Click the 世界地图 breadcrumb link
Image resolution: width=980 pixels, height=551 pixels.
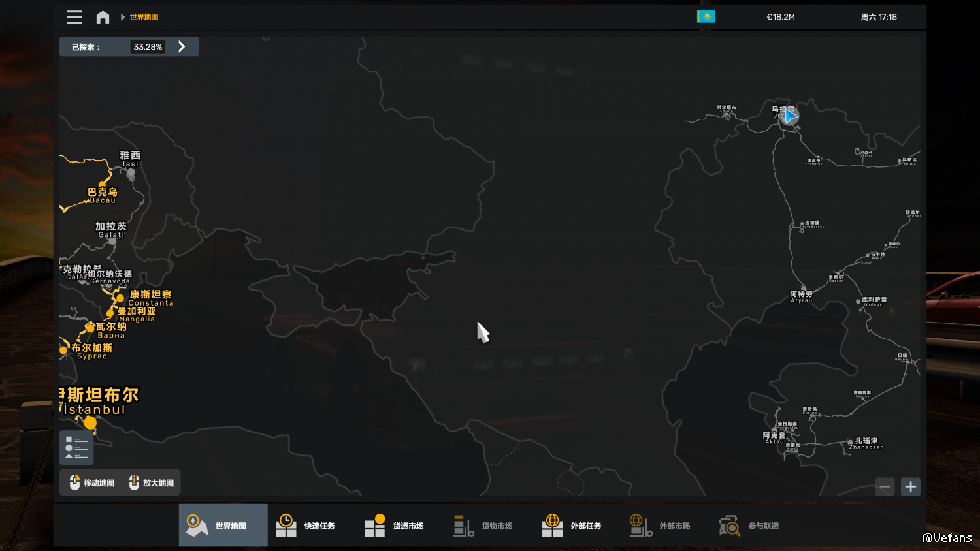pyautogui.click(x=144, y=17)
